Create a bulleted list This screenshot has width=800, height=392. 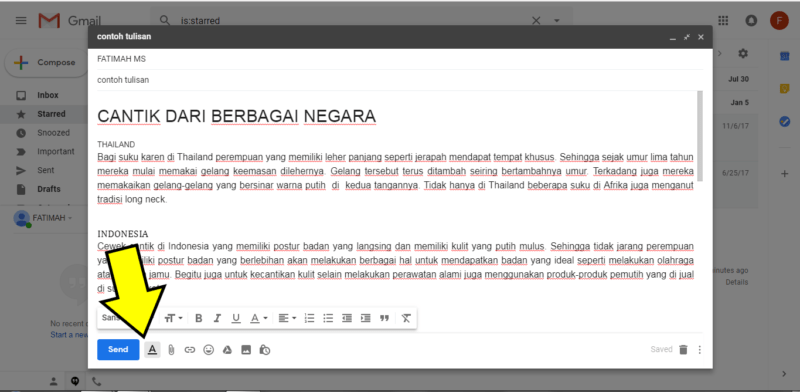(x=328, y=318)
